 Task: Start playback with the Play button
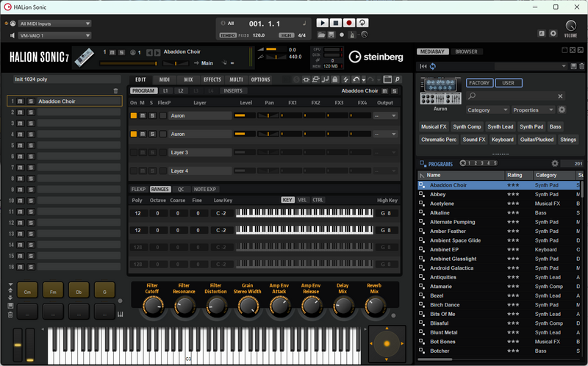click(322, 23)
